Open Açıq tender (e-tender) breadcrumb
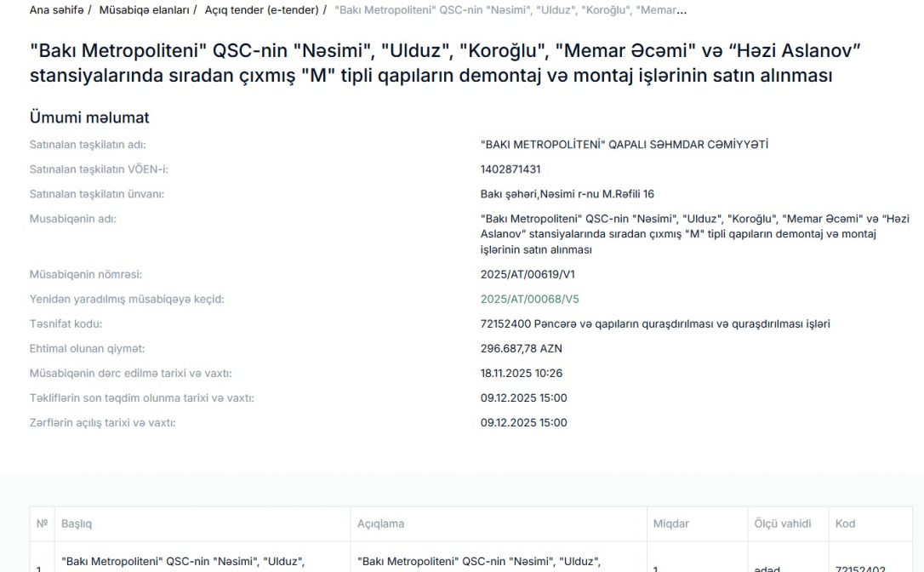The width and height of the screenshot is (924, 572). coord(261,10)
